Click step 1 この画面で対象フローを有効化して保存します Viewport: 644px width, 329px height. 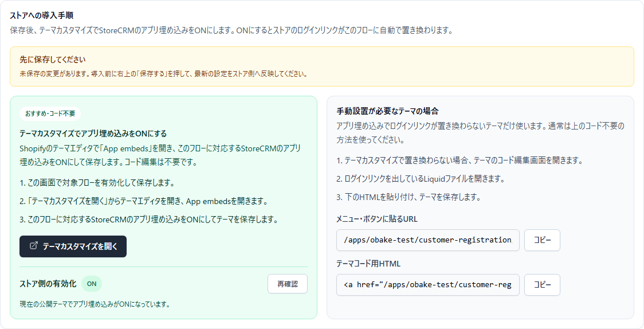(97, 183)
